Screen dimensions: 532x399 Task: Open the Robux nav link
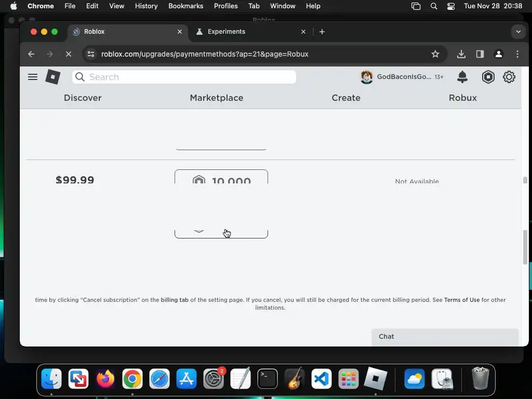point(463,98)
